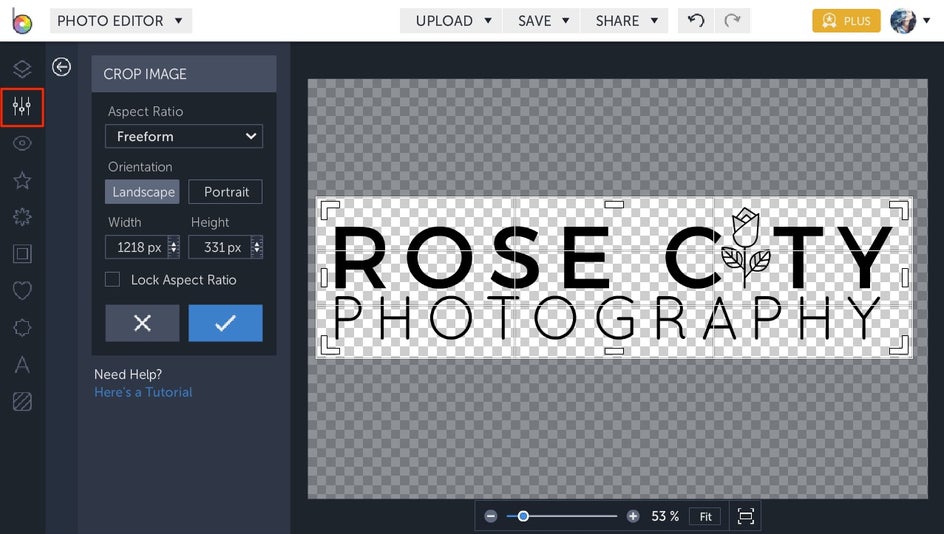The image size is (944, 534).
Task: Apply crop with the blue checkmark button
Action: click(x=225, y=323)
